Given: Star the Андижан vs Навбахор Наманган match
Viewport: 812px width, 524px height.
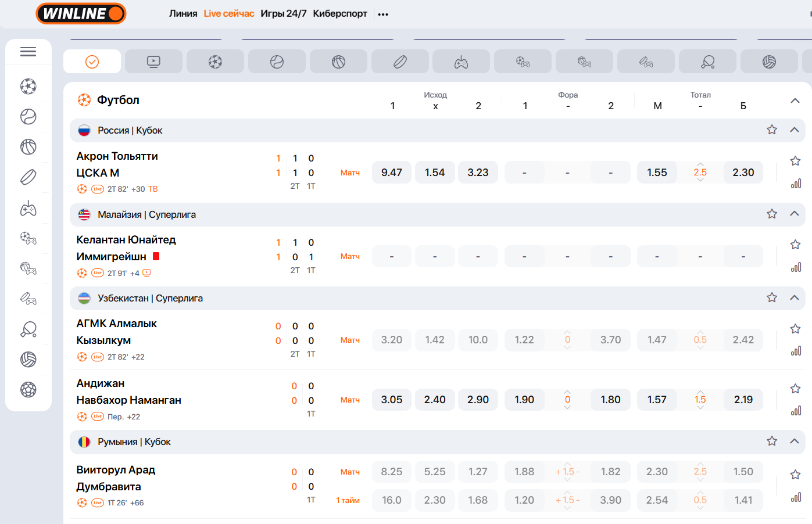Looking at the screenshot, I should pyautogui.click(x=796, y=389).
